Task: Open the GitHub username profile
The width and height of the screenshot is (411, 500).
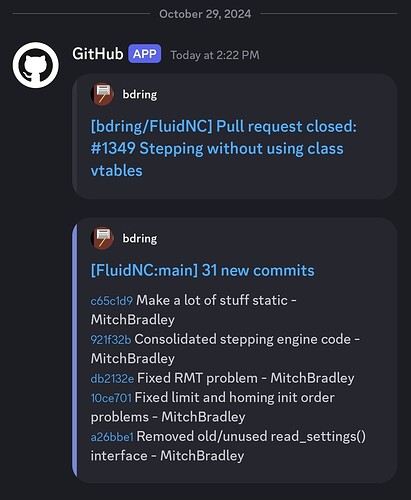Action: [98, 54]
